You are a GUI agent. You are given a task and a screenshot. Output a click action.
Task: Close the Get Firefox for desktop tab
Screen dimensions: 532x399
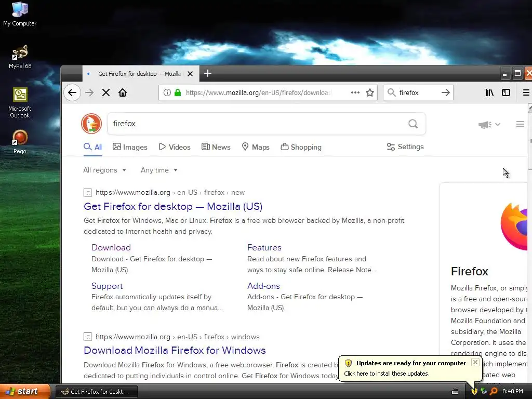point(190,74)
